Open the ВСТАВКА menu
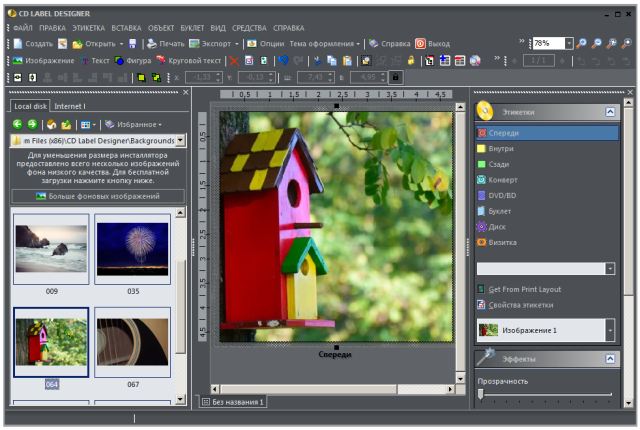Screen dimensions: 640x430 126,28
